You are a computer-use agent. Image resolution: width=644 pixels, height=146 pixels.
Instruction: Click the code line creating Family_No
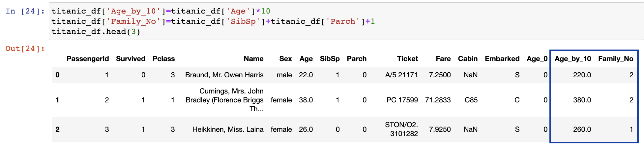point(213,21)
